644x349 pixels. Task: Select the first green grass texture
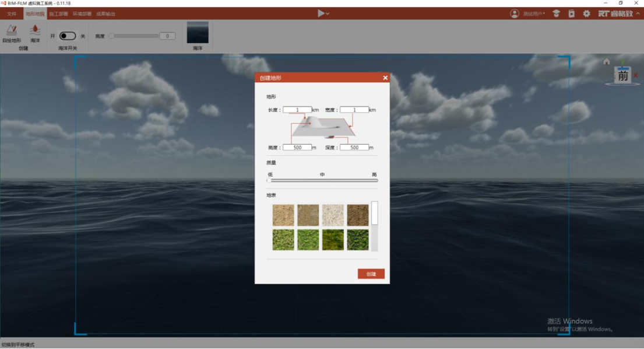[x=283, y=240]
